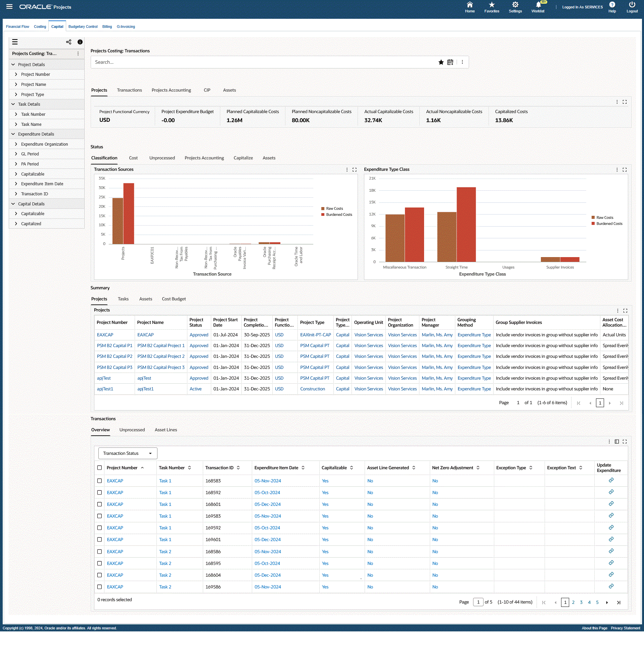The image size is (644, 670).
Task: Click the info icon in the sidebar panel
Action: point(80,42)
